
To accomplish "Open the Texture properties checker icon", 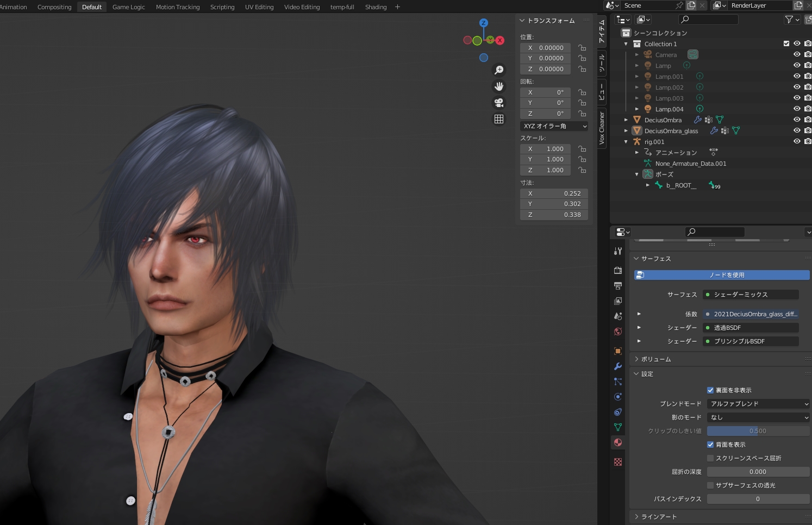I will [x=618, y=462].
